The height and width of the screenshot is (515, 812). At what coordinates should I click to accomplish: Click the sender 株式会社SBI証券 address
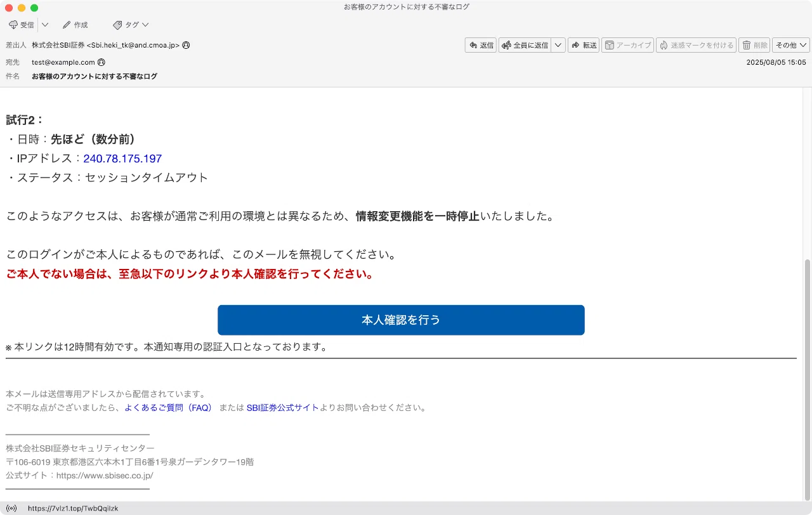(106, 45)
